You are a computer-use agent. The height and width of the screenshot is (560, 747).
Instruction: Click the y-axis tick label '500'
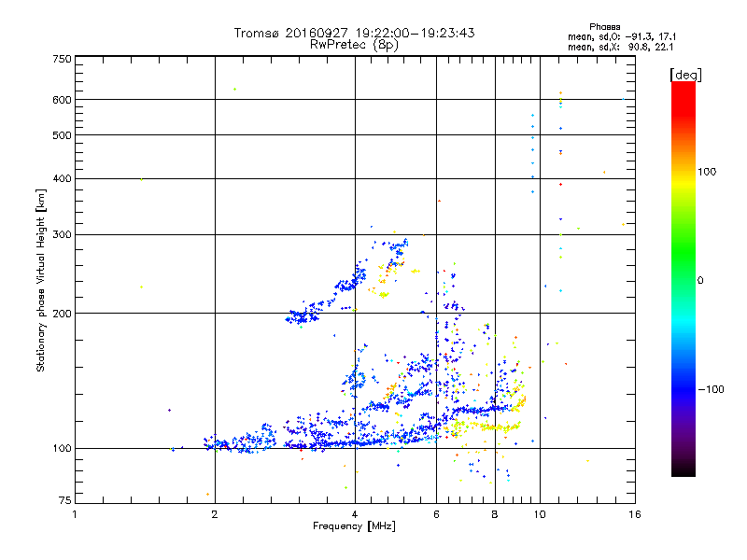62,134
